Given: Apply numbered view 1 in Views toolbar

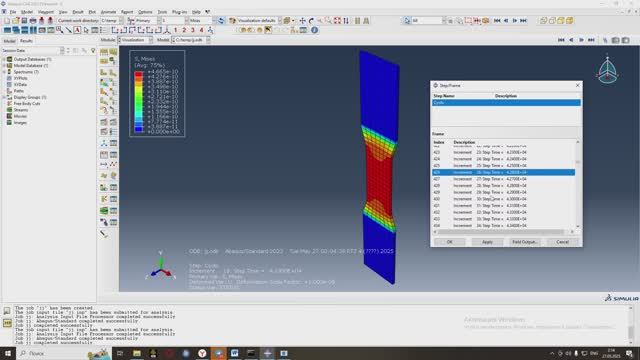Looking at the screenshot, I should 176,30.
